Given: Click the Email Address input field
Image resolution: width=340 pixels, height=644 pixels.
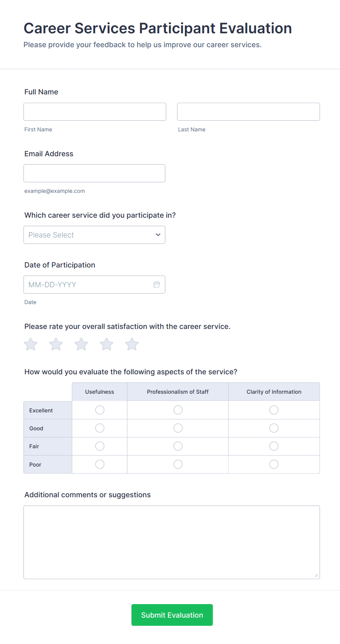Looking at the screenshot, I should [94, 173].
